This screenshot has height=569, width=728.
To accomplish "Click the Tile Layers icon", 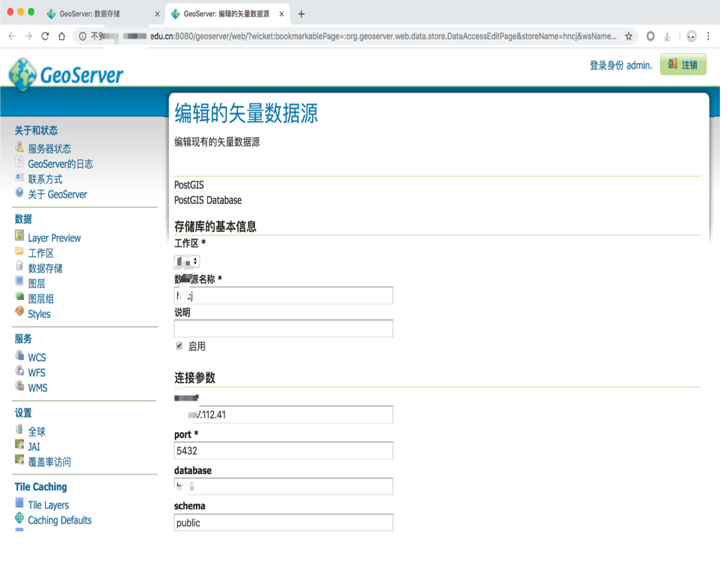I will click(20, 504).
